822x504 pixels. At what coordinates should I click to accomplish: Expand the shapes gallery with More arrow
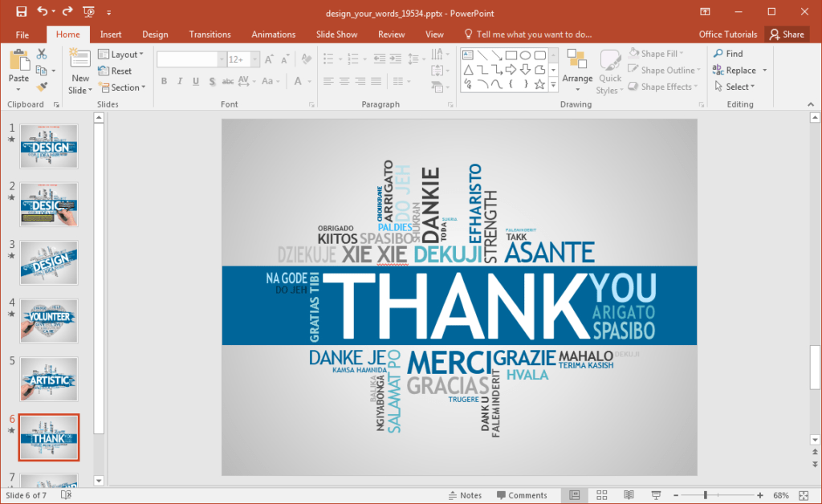[553, 85]
